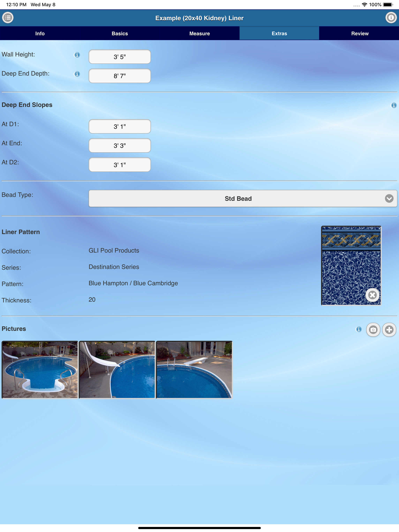Show Wall Height info tooltip

[x=77, y=55]
